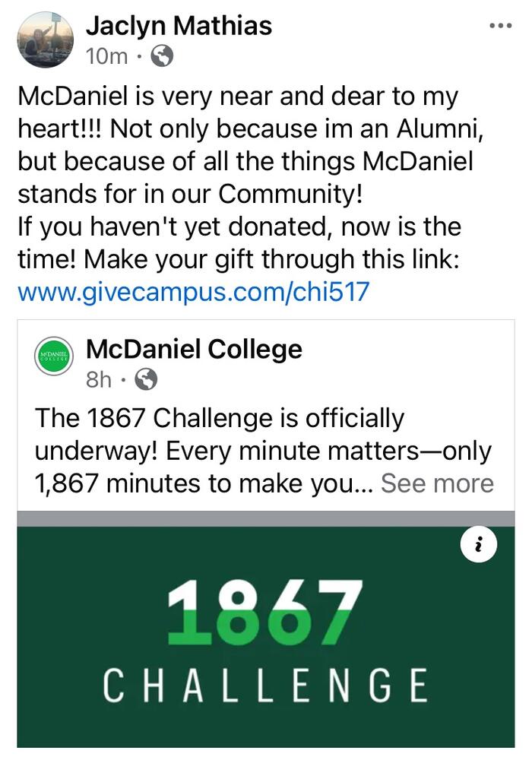
Task: Open the givecampus.com/chi517 link
Action: (x=193, y=292)
